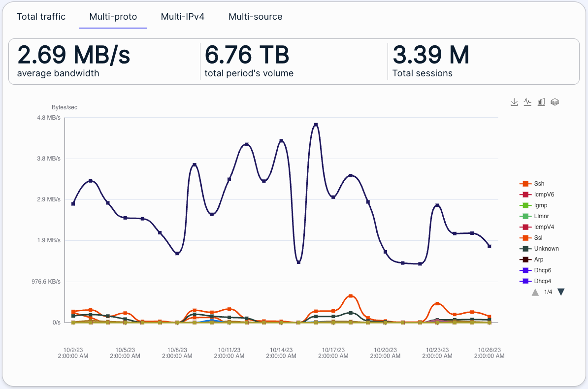Image resolution: width=588 pixels, height=389 pixels.
Task: Go to previous legend page arrow
Action: point(535,292)
